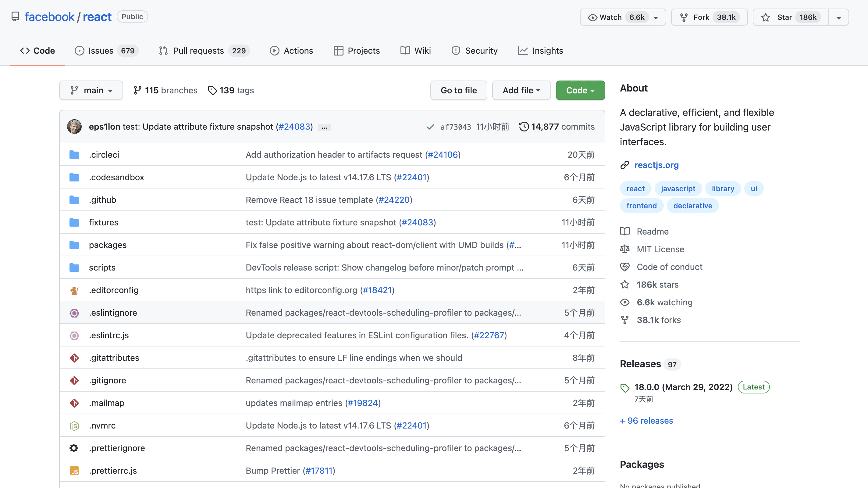The height and width of the screenshot is (488, 868).
Task: Click the Go to file button
Action: [x=458, y=90]
